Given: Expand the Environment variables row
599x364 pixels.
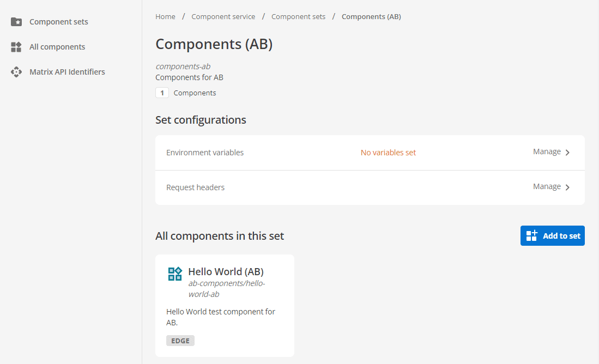Looking at the screenshot, I should [x=370, y=153].
